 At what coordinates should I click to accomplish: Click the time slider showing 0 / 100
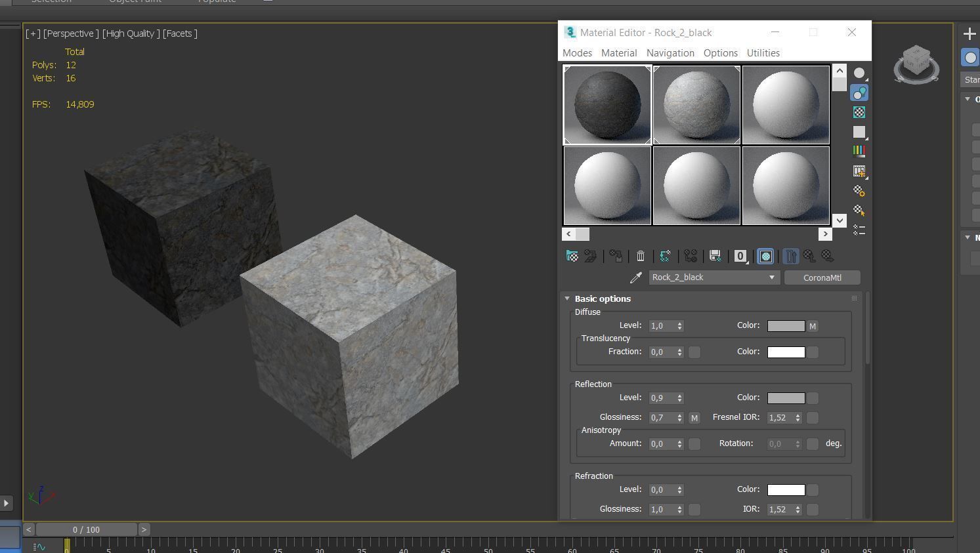click(x=86, y=529)
